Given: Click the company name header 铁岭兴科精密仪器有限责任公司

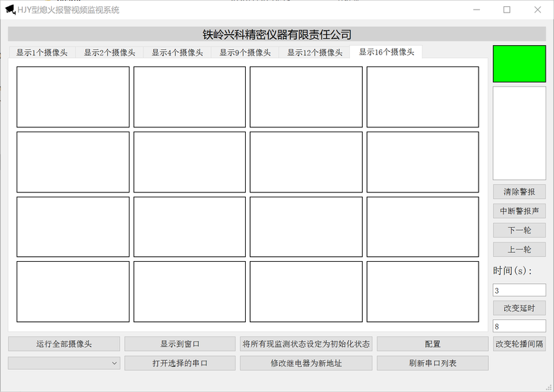Looking at the screenshot, I should [x=277, y=35].
